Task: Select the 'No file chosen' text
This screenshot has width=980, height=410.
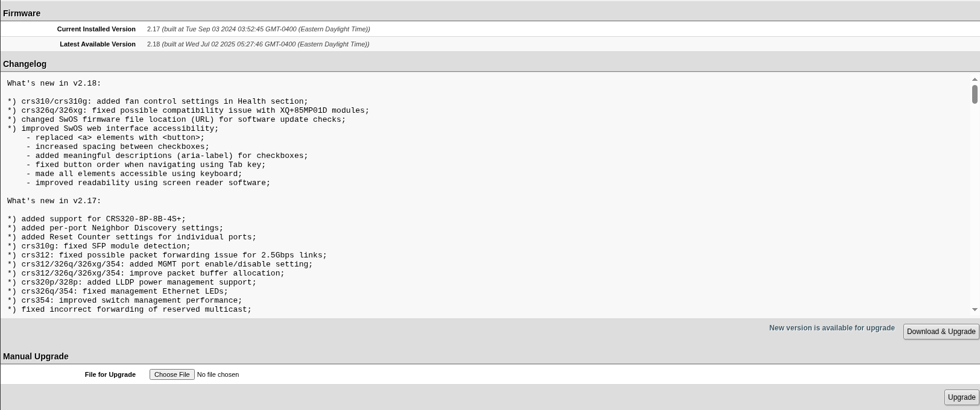Action: click(x=218, y=374)
